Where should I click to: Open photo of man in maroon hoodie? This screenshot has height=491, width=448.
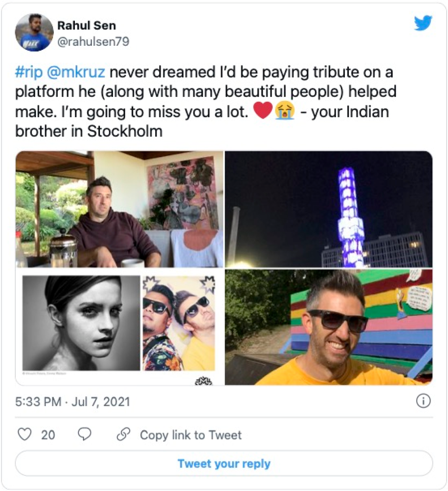(119, 209)
